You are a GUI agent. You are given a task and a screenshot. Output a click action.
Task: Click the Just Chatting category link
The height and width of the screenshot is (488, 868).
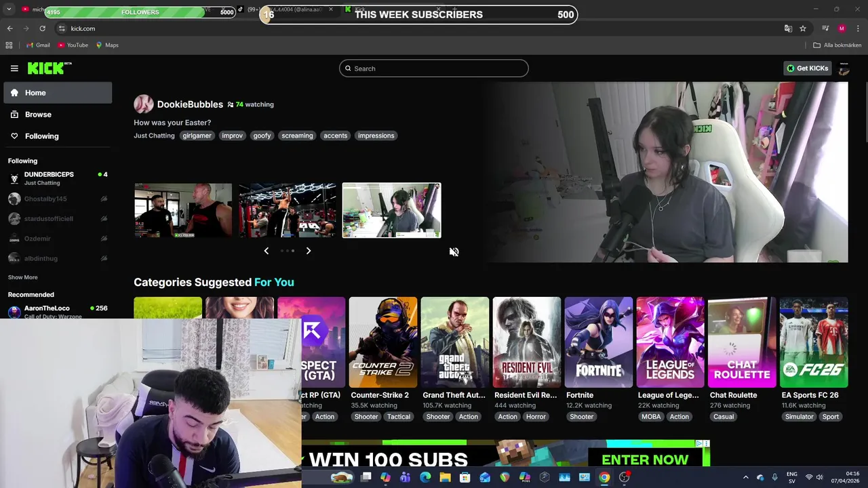tap(154, 136)
